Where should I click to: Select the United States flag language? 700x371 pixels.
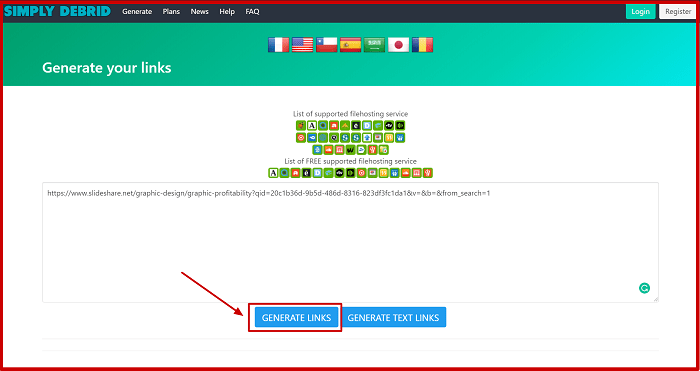[x=302, y=45]
